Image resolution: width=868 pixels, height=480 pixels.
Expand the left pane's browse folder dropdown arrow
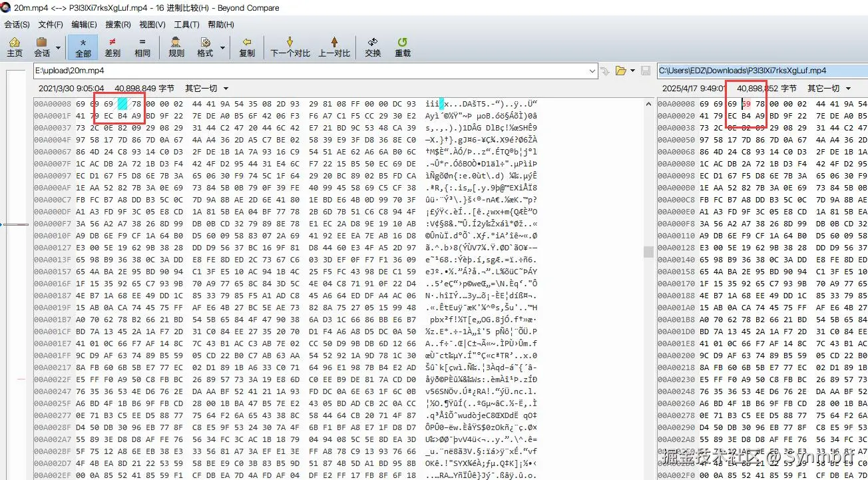(x=632, y=71)
